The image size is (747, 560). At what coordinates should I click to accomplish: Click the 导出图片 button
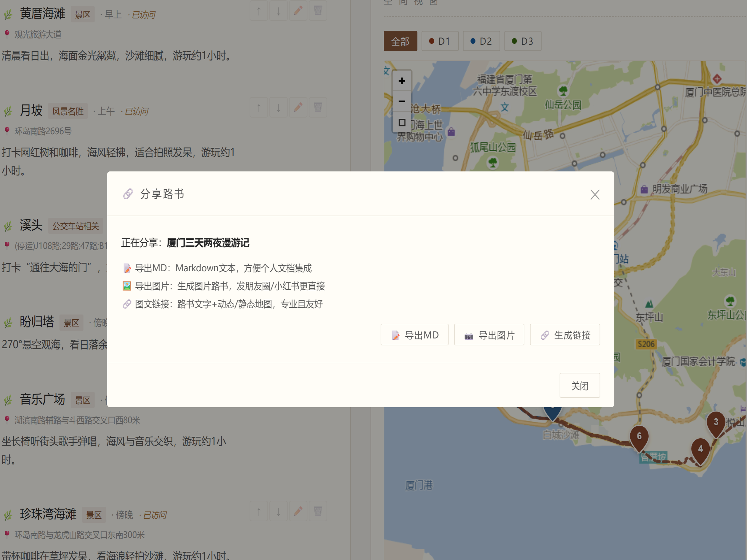(489, 335)
